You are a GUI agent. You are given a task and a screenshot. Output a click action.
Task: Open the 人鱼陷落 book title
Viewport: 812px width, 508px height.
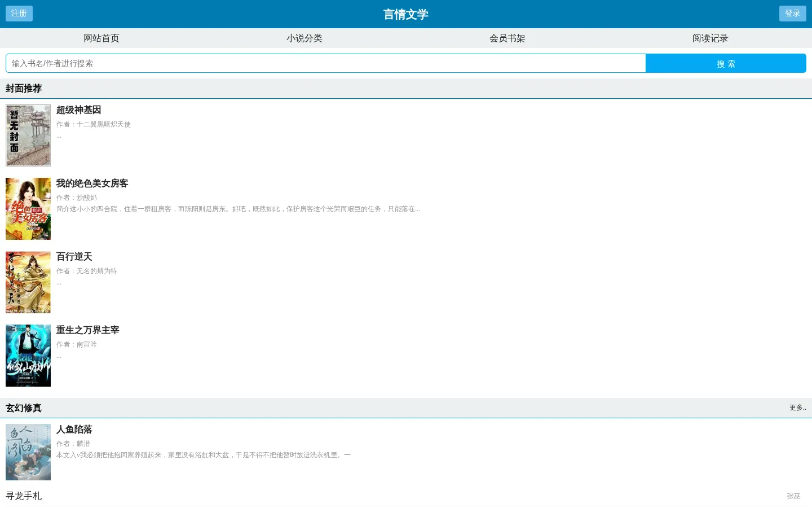click(74, 430)
